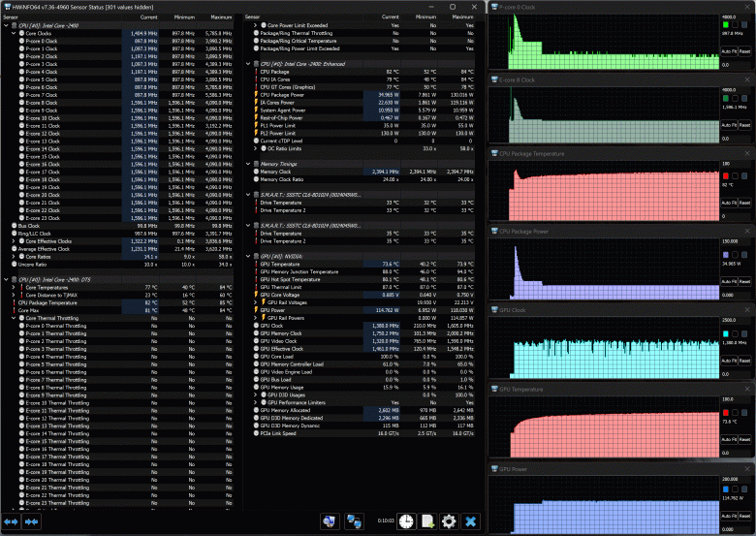Click the thermometer icon beside Drive Temperature 2 at 35 °C
Screen dimensions: 756x536
click(x=256, y=241)
